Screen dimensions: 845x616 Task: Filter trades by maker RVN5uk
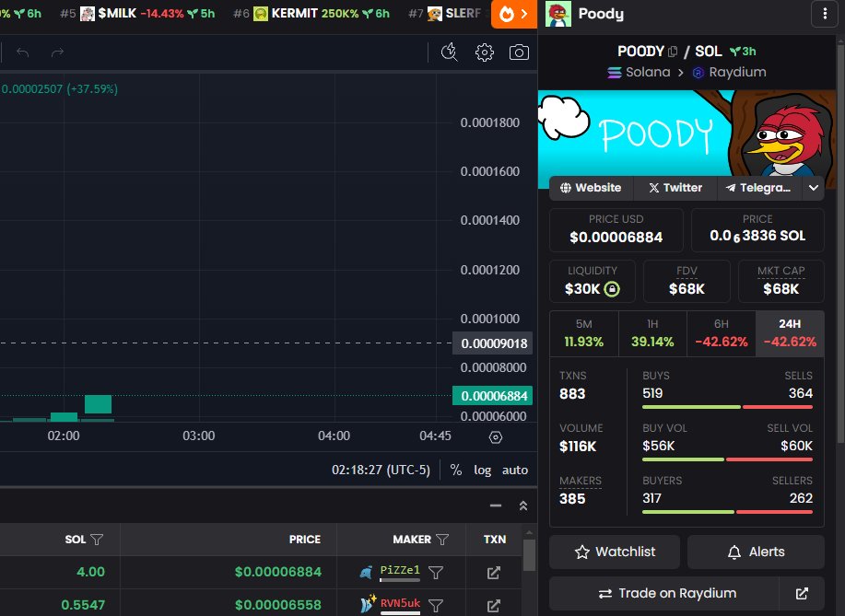coord(436,606)
